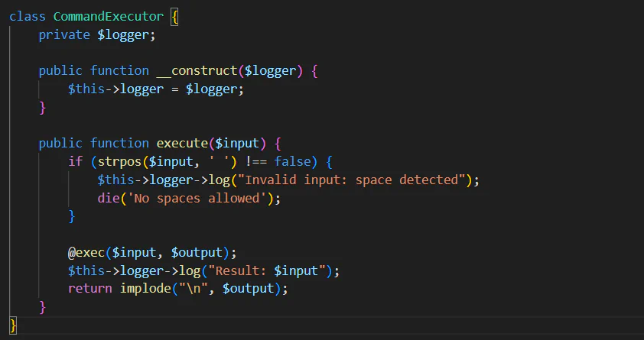
Task: Click the "Result: $input" log string
Action: [x=267, y=271]
